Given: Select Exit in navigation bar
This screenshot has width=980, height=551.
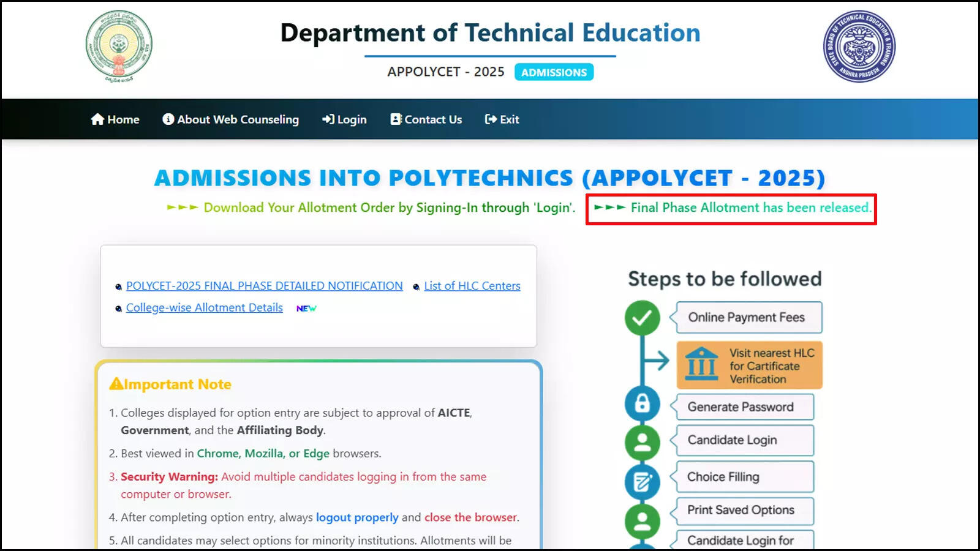Looking at the screenshot, I should pyautogui.click(x=502, y=119).
